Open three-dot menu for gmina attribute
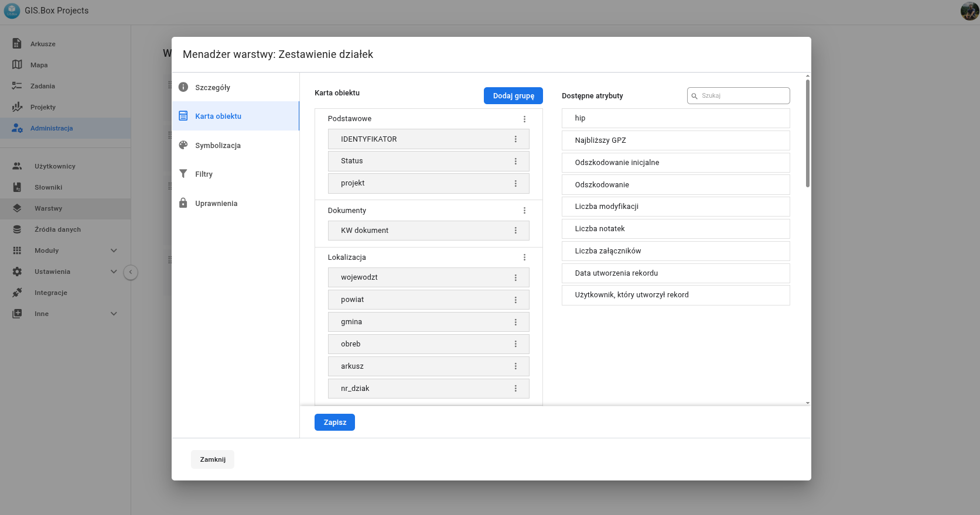Screen dimensions: 980x515 point(515,322)
